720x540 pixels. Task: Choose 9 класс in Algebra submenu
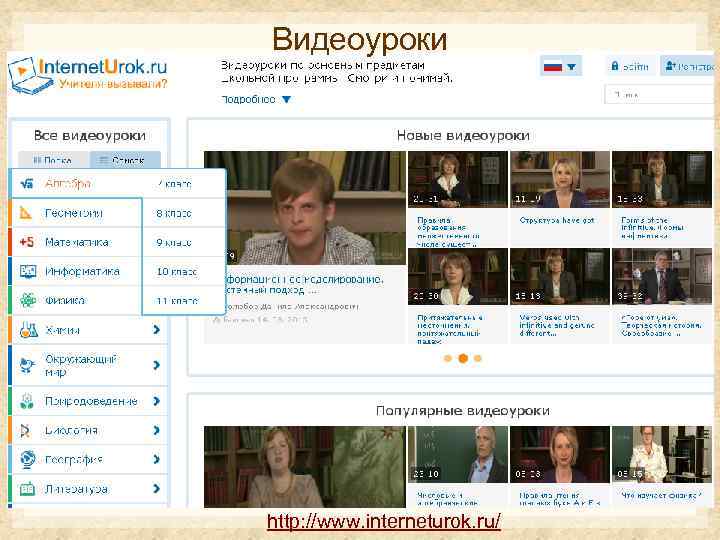174,242
